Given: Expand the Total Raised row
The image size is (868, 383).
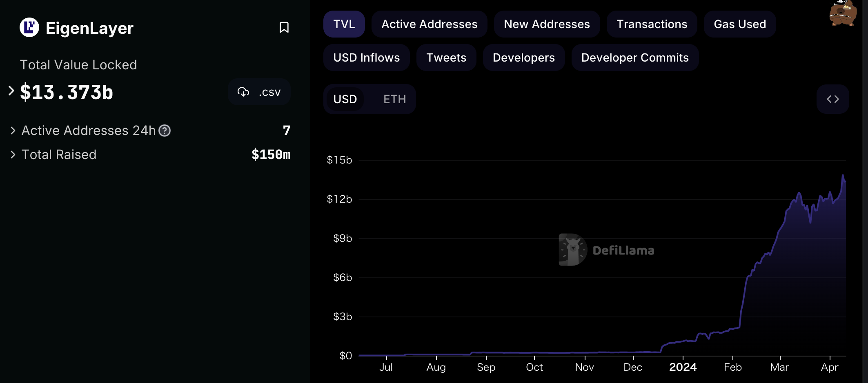Looking at the screenshot, I should pos(13,155).
